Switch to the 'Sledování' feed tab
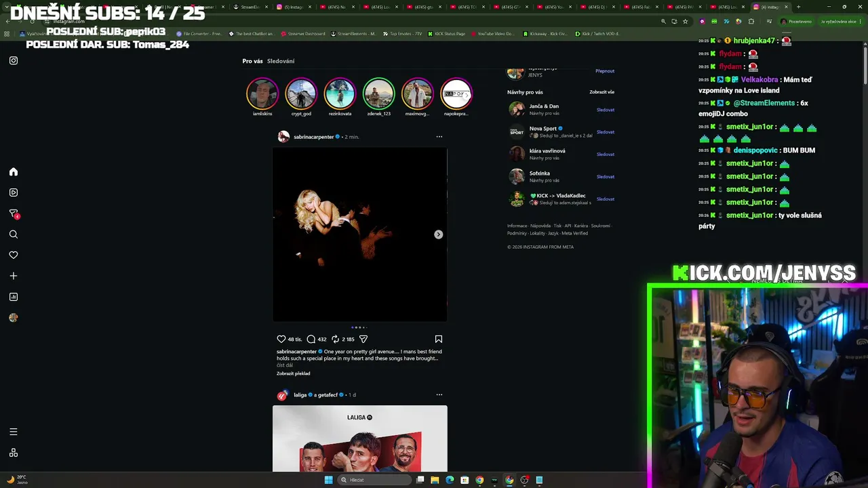Screen dimensions: 868x488 pyautogui.click(x=281, y=61)
